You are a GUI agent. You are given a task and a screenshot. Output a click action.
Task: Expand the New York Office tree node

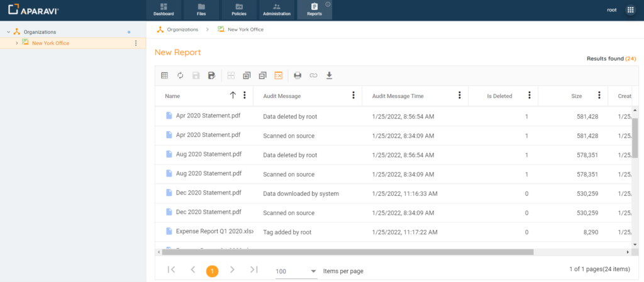point(17,43)
